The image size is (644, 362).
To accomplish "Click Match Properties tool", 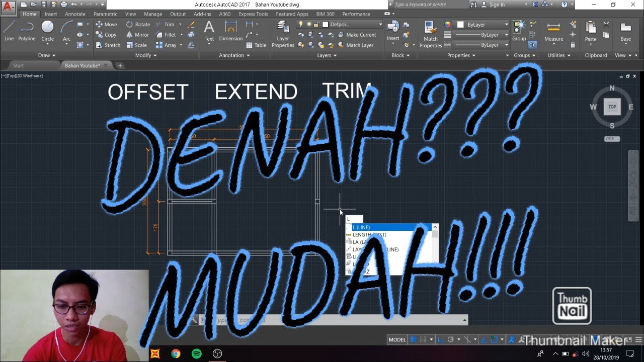I will point(431,34).
